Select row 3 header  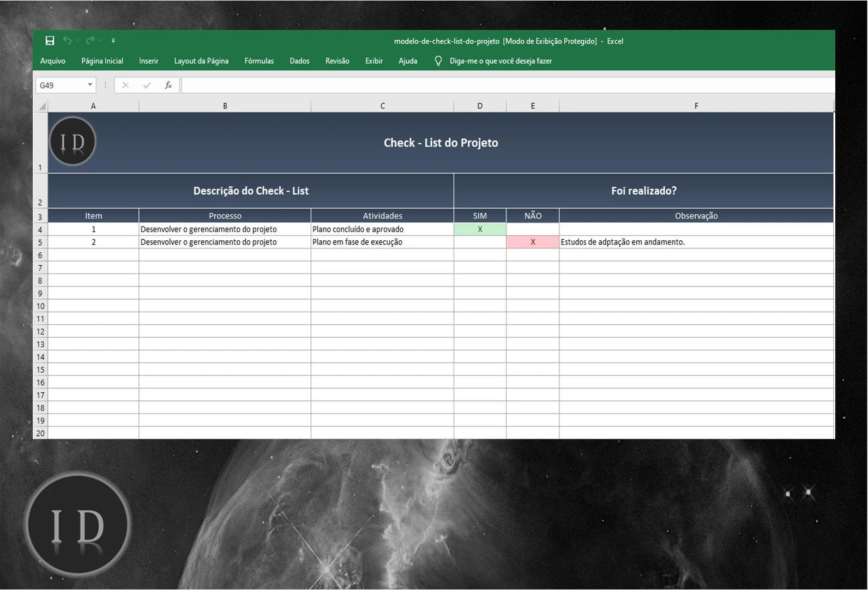tap(40, 216)
